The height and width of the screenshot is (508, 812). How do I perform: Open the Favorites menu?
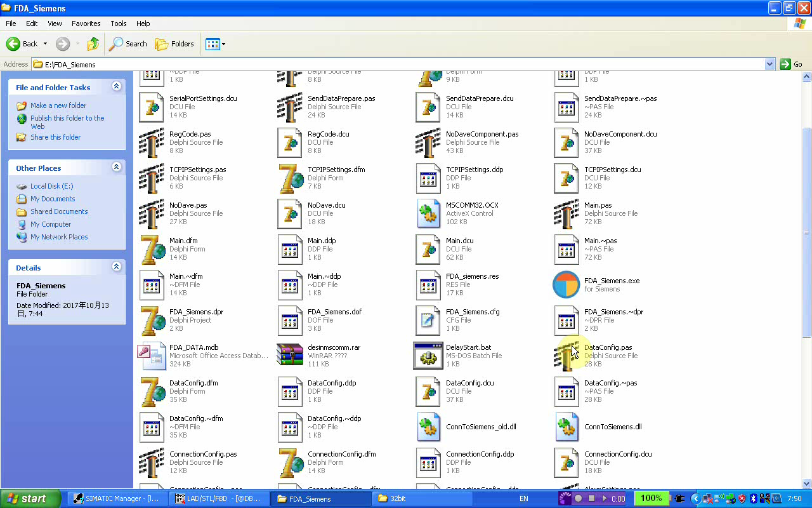(86, 23)
